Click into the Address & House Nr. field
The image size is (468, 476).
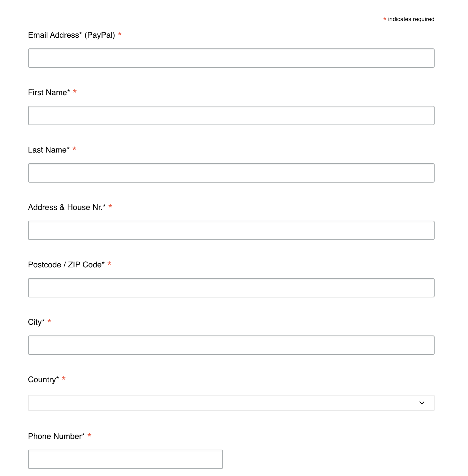231,230
